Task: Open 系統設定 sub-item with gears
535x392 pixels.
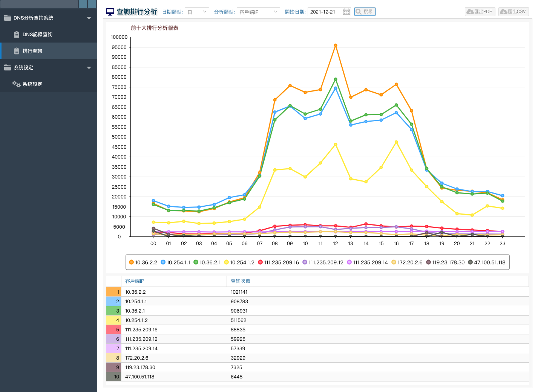Action: 49,84
